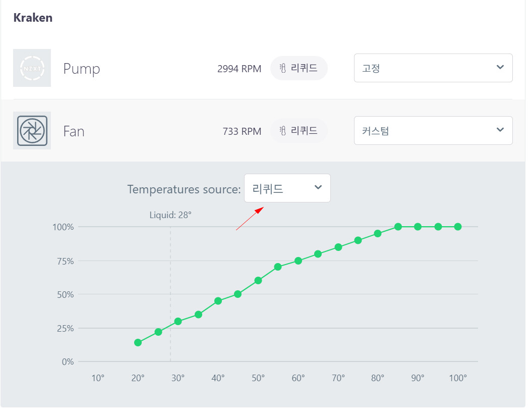Click the Liquid: 28° temperature marker label

[170, 215]
